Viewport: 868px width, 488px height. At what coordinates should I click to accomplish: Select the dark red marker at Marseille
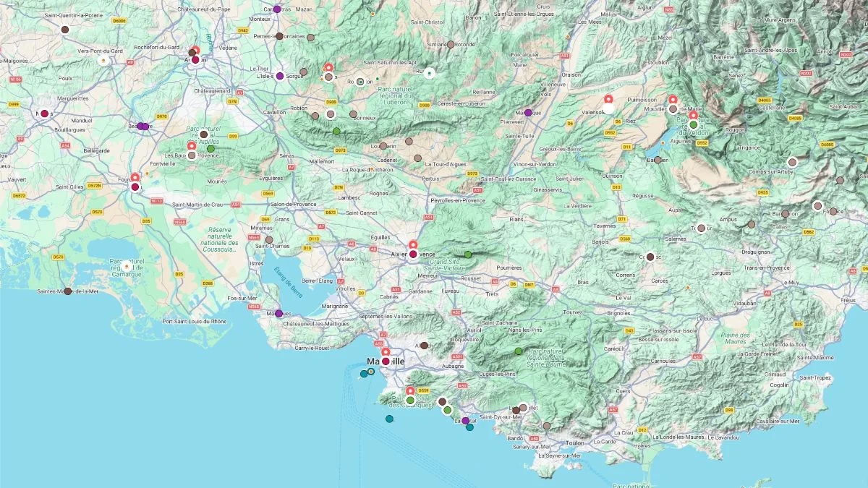click(386, 361)
